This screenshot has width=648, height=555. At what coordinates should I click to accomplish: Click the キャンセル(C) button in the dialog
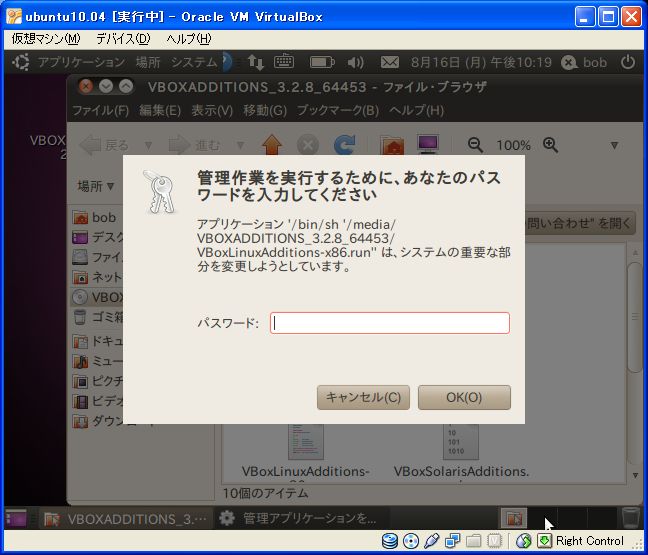[363, 398]
